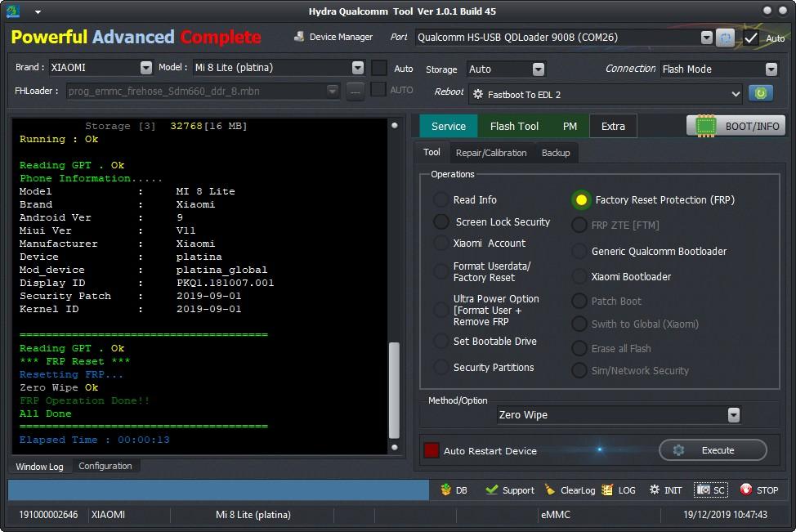Select Swith to Global (Xiaomi) option
Image resolution: width=796 pixels, height=532 pixels.
(x=579, y=324)
